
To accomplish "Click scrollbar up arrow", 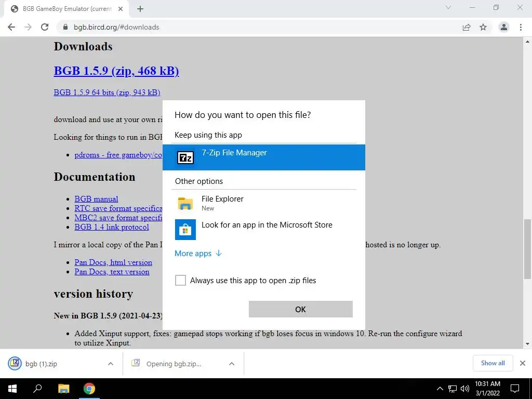I will (x=527, y=42).
